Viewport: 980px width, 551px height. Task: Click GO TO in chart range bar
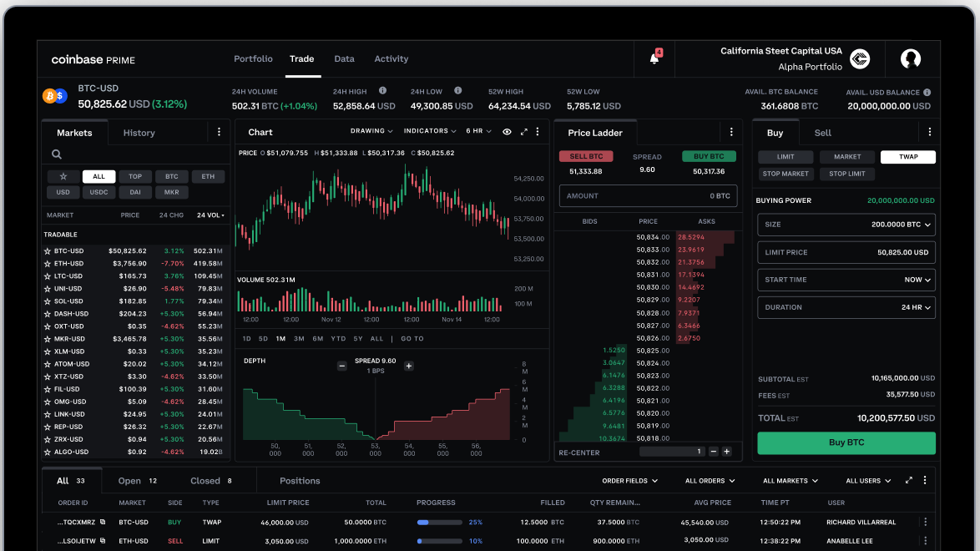tap(412, 338)
